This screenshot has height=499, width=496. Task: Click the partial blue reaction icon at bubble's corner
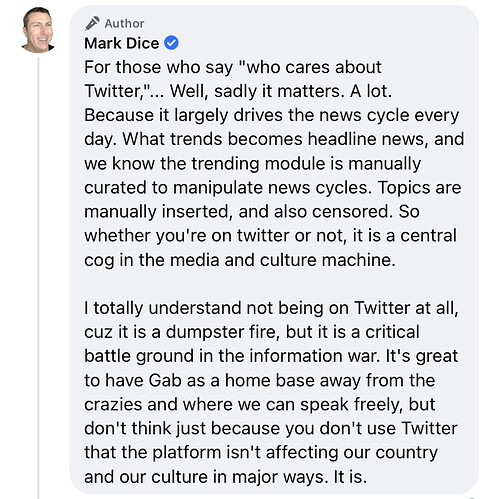(471, 498)
